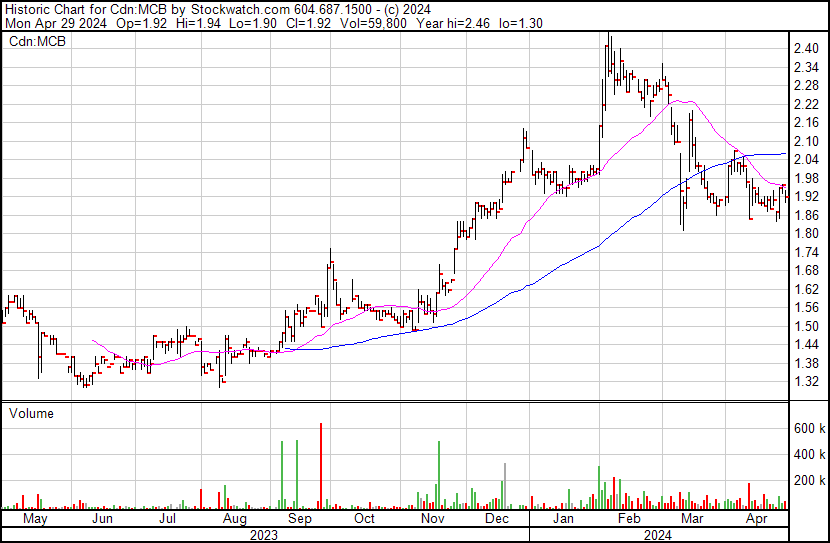Click the 2.40 price axis label
The height and width of the screenshot is (543, 830).
click(806, 49)
